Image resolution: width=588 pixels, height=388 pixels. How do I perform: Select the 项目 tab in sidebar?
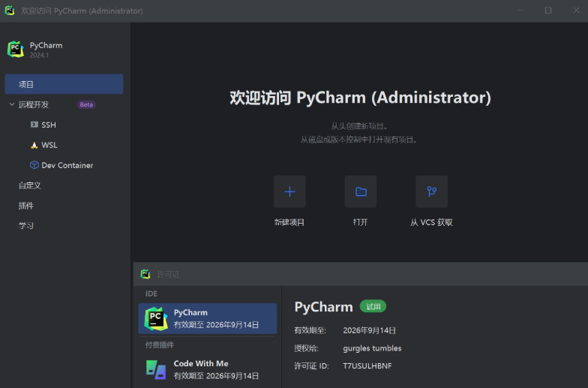[x=64, y=84]
